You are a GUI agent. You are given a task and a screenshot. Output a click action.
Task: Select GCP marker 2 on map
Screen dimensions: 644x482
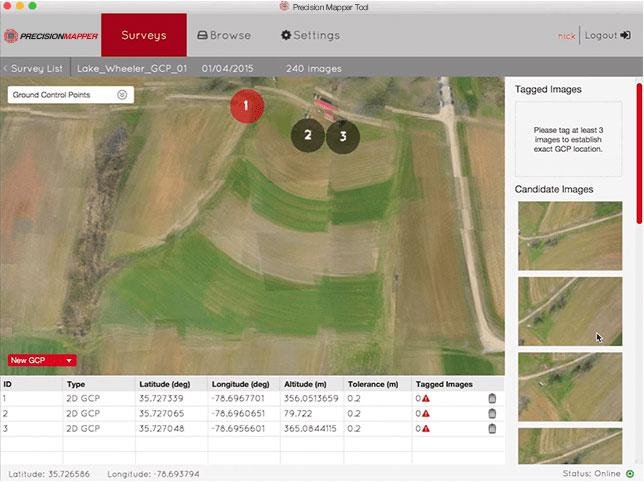[308, 135]
